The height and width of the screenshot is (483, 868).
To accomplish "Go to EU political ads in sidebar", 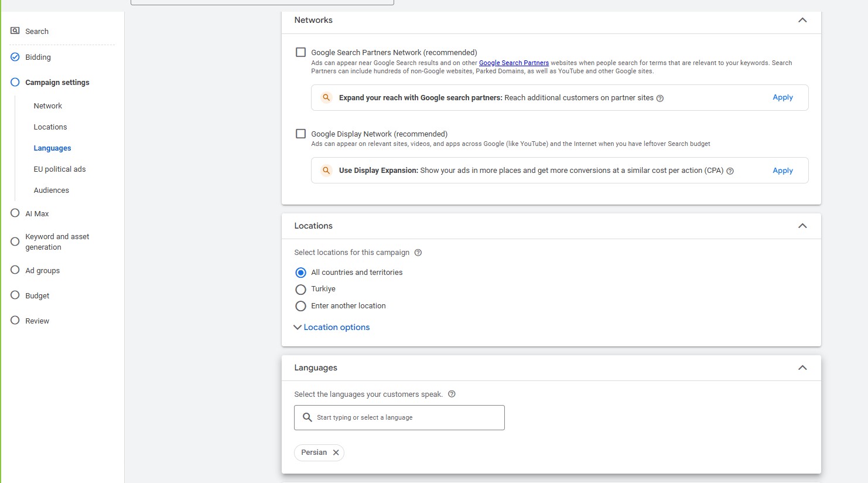I will [x=60, y=169].
